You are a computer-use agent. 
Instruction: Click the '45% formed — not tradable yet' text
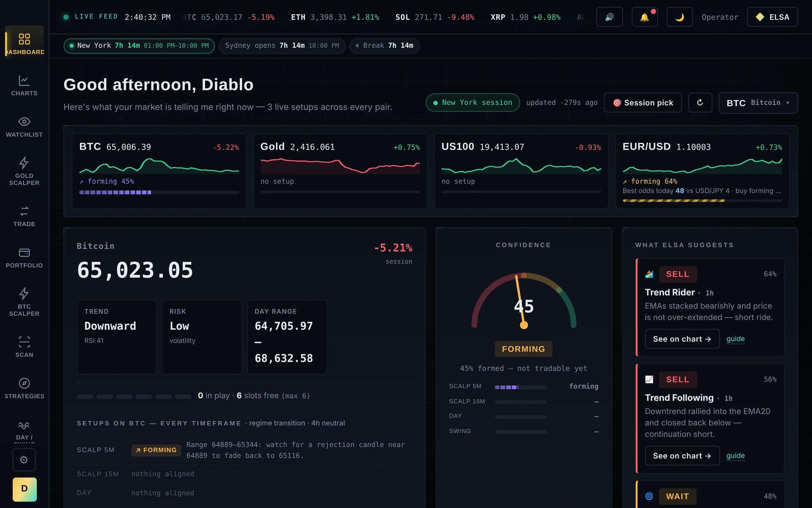523,369
